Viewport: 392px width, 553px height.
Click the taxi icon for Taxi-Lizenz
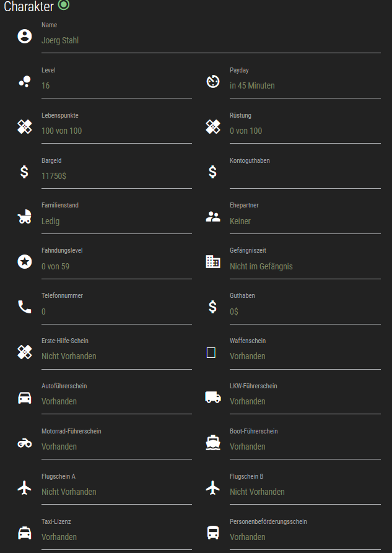click(24, 533)
